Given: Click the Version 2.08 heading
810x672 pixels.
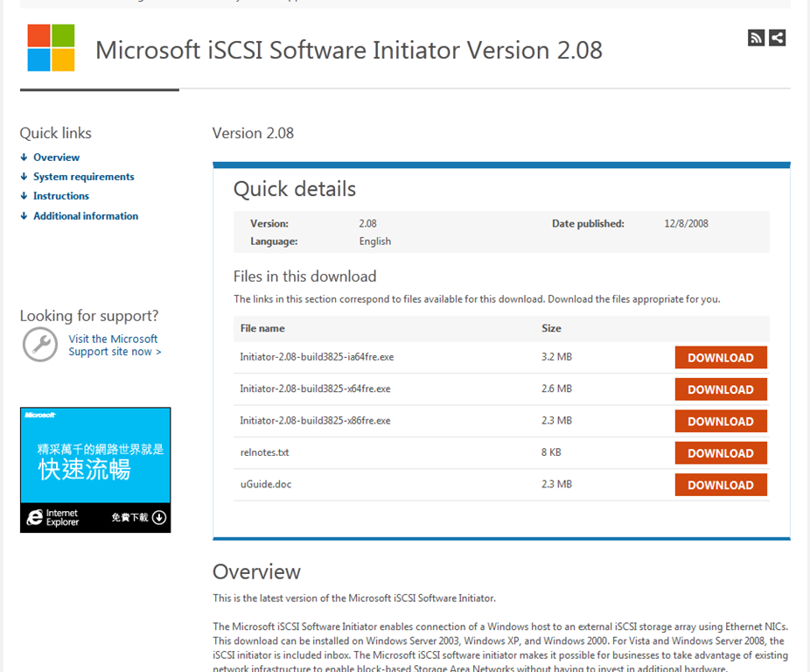Looking at the screenshot, I should (x=253, y=133).
